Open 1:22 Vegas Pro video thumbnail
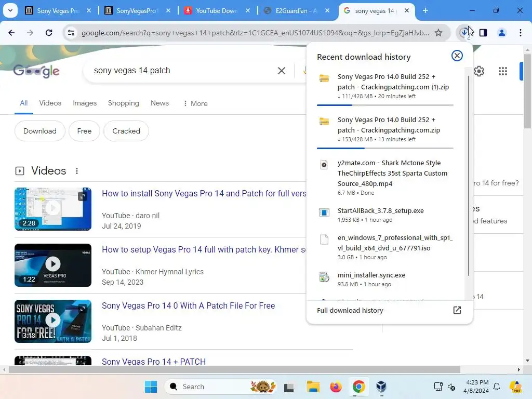 click(53, 265)
